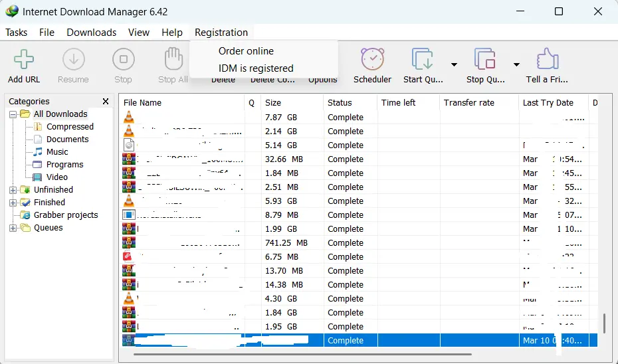Click the archive icon of 2.51 MB file
The width and height of the screenshot is (618, 364).
coord(128,187)
